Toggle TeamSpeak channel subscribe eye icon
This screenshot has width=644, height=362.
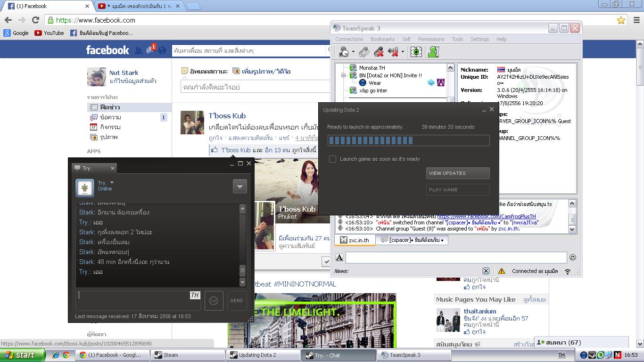pyautogui.click(x=416, y=52)
